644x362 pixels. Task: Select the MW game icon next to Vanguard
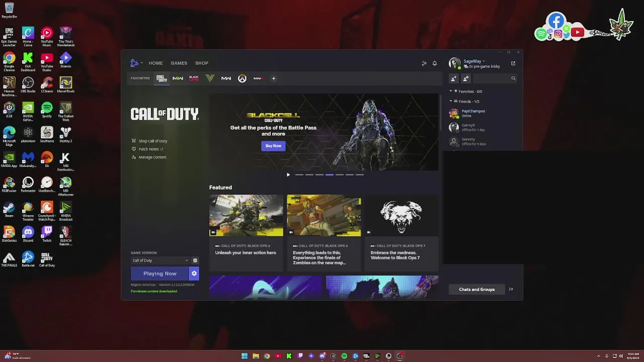(226, 78)
